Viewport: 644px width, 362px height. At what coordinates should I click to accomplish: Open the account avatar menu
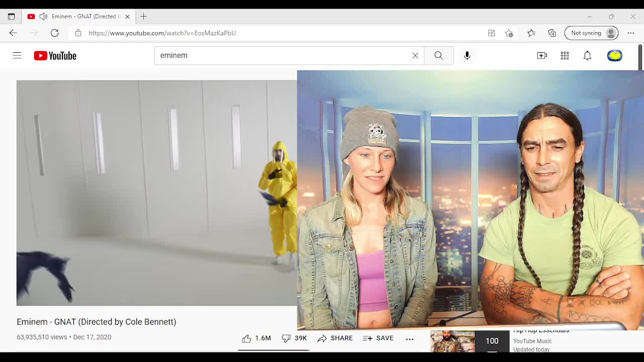coord(614,55)
